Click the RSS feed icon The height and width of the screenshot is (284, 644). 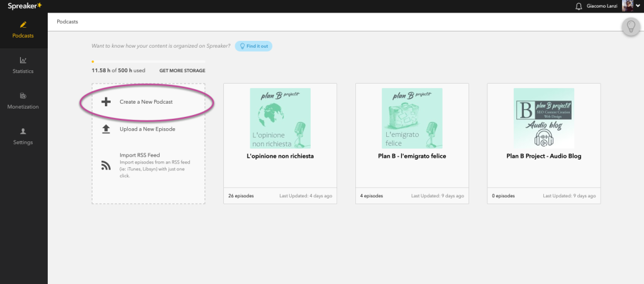[x=106, y=165]
